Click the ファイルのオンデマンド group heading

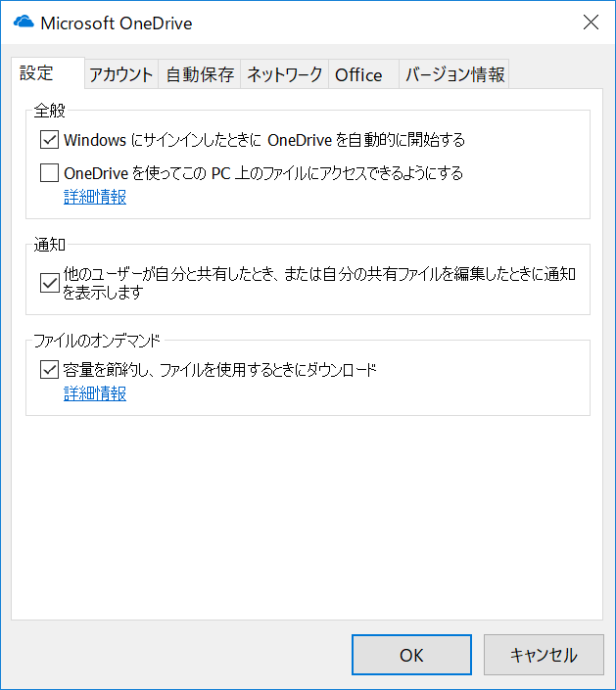click(x=97, y=341)
